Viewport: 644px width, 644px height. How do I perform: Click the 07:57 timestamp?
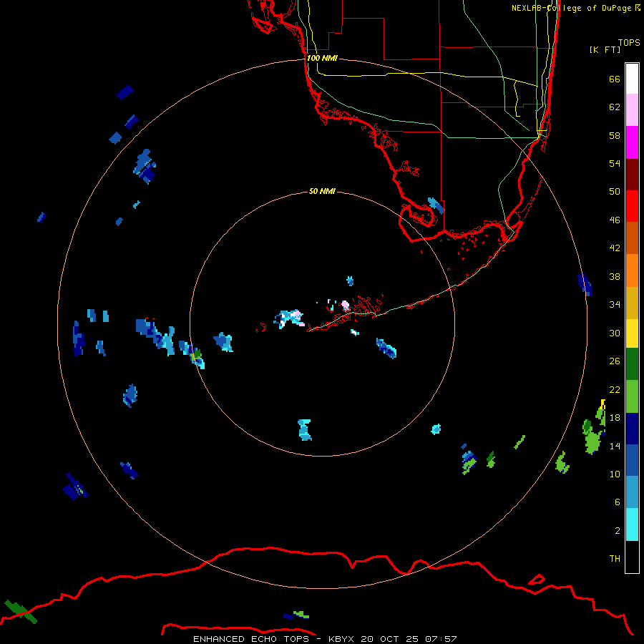(441, 639)
